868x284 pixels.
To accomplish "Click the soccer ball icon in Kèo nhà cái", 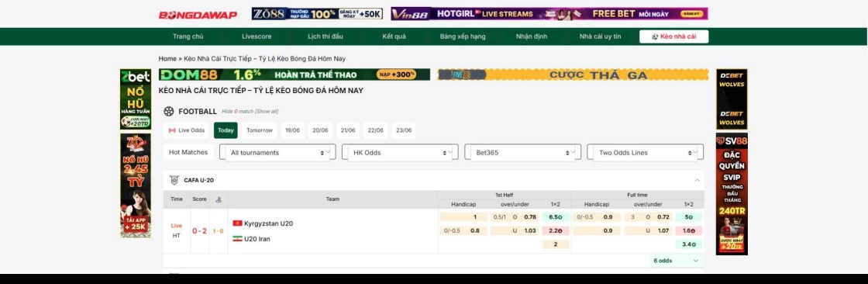I will coord(655,36).
